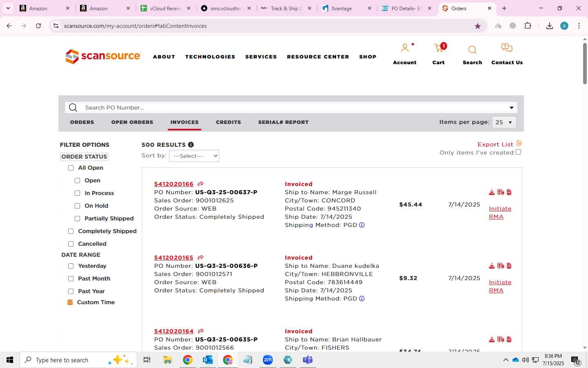Click truck tracking icon for Marge Russell order
Viewport: 588px width, 368px height.
click(x=501, y=192)
